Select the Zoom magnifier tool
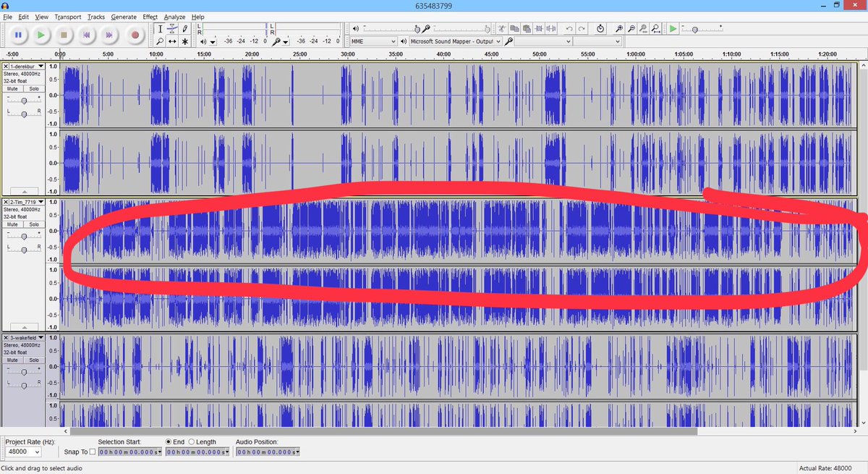Viewport: 868px width, 474px height. point(160,41)
